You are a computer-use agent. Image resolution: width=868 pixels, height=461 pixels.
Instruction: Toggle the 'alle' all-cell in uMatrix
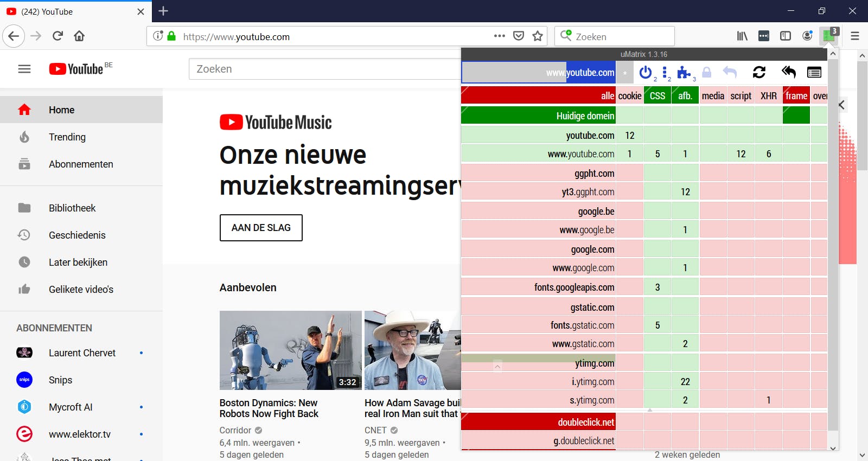[x=538, y=95]
